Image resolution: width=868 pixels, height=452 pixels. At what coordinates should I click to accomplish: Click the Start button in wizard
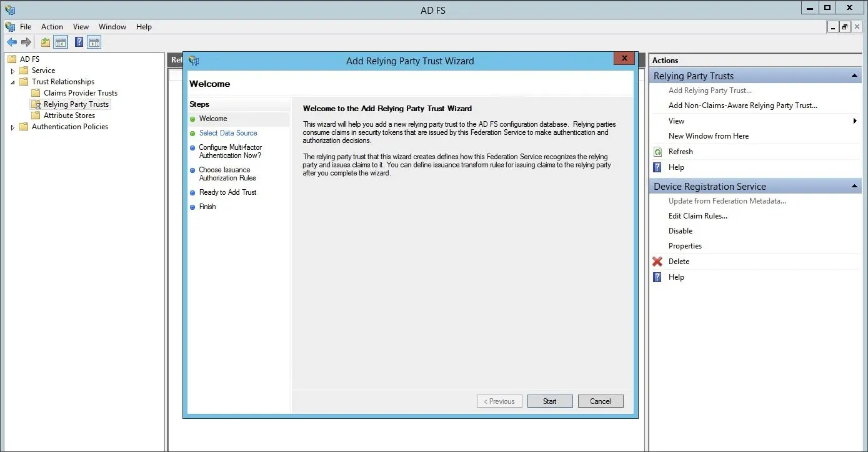(550, 401)
